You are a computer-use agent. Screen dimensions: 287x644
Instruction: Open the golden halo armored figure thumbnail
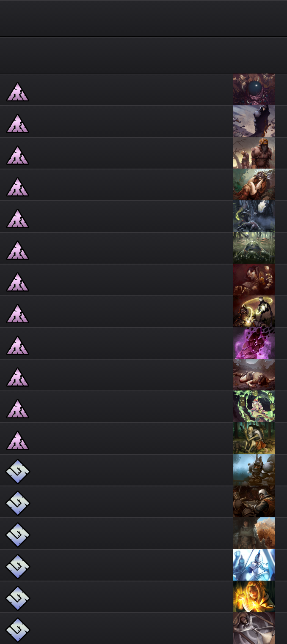[x=254, y=311]
